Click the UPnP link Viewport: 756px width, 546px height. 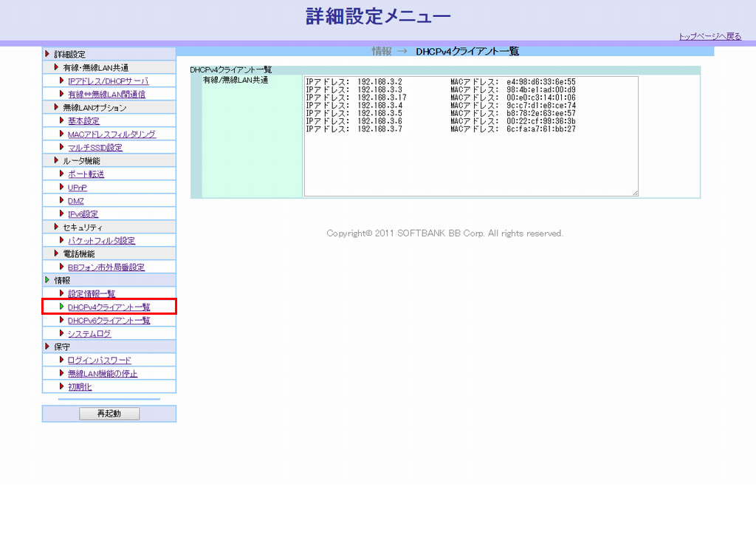[x=78, y=188]
